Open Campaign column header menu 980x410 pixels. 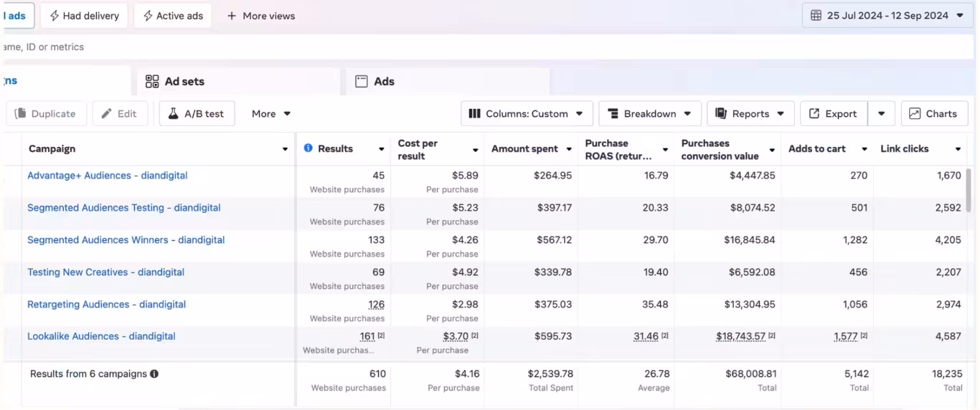pyautogui.click(x=286, y=149)
